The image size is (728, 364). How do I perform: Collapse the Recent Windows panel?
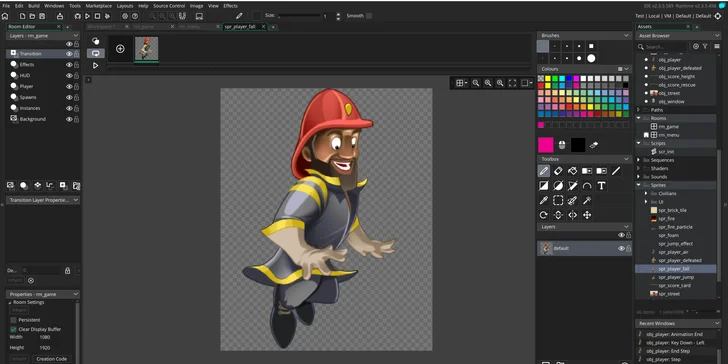coord(717,323)
